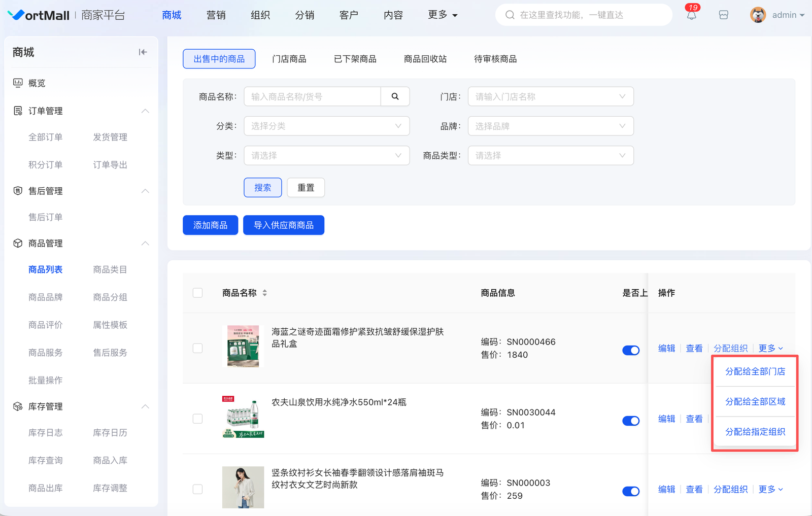
Task: Click the 添加商品 button
Action: click(210, 225)
